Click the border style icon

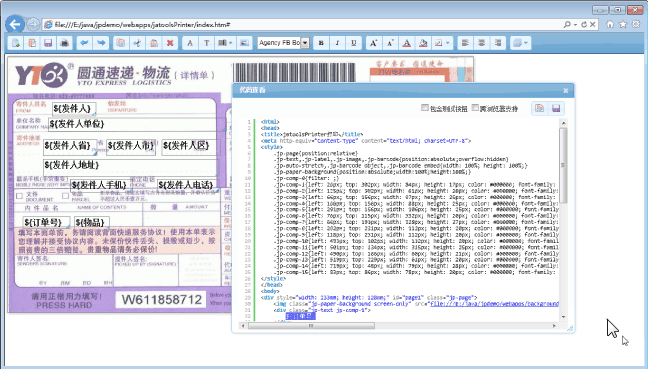point(438,43)
